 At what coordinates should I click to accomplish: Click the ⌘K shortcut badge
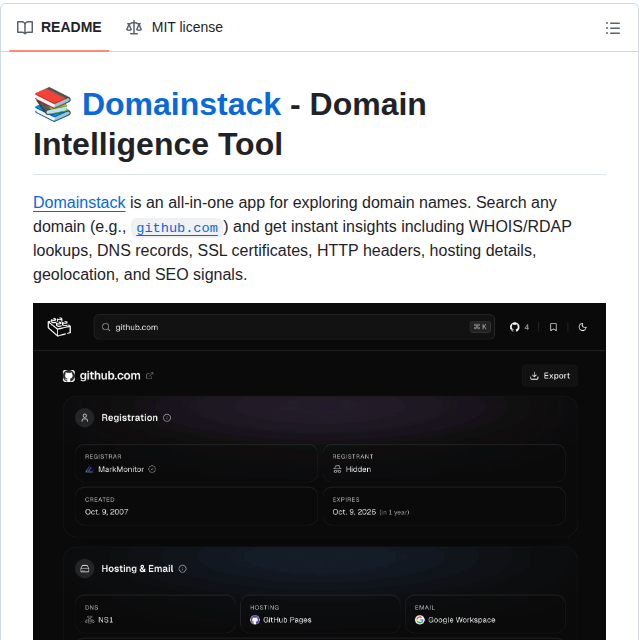(480, 327)
